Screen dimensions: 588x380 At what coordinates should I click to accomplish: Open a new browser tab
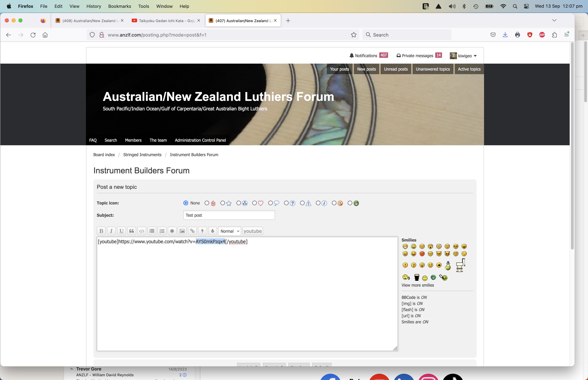click(x=288, y=20)
